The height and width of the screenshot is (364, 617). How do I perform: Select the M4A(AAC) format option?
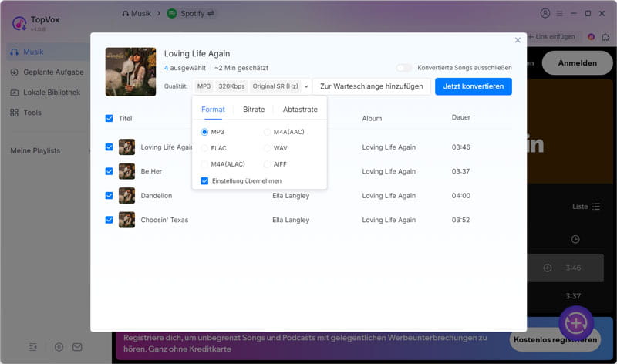tap(267, 132)
